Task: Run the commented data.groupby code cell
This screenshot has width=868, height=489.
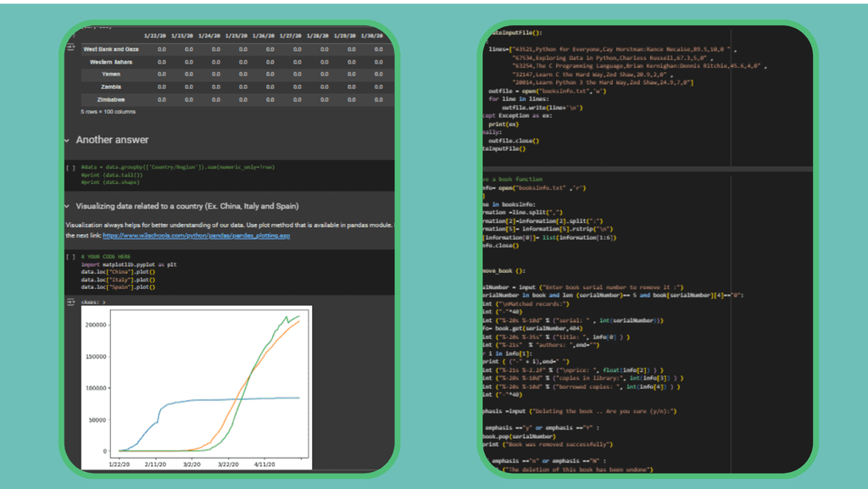Action: coord(71,168)
